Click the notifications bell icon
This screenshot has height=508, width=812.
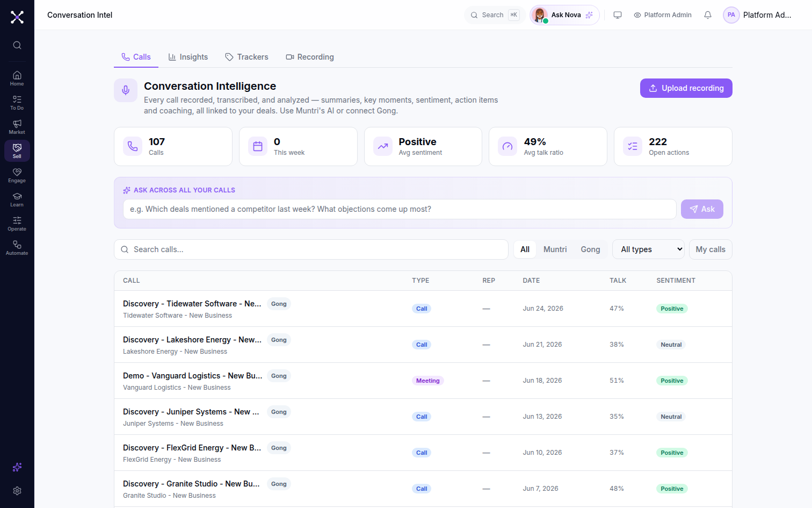[x=708, y=15]
